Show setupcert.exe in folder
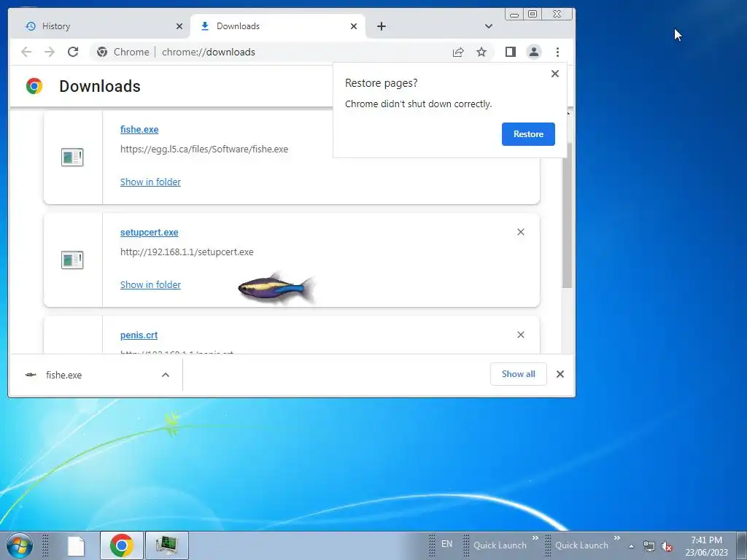The height and width of the screenshot is (560, 747). click(x=150, y=285)
